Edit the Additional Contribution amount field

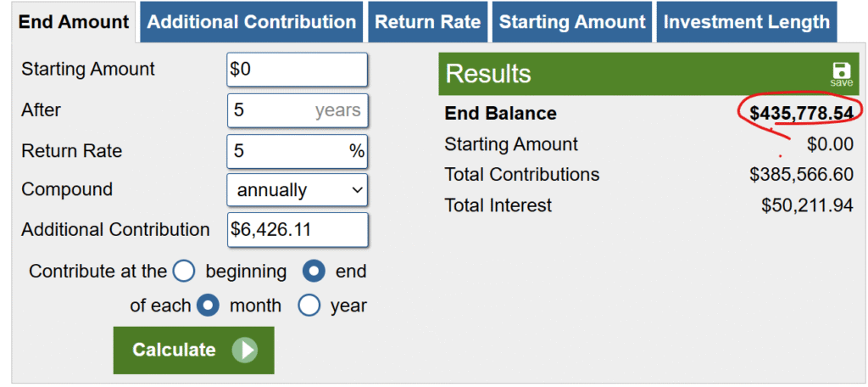tap(297, 230)
